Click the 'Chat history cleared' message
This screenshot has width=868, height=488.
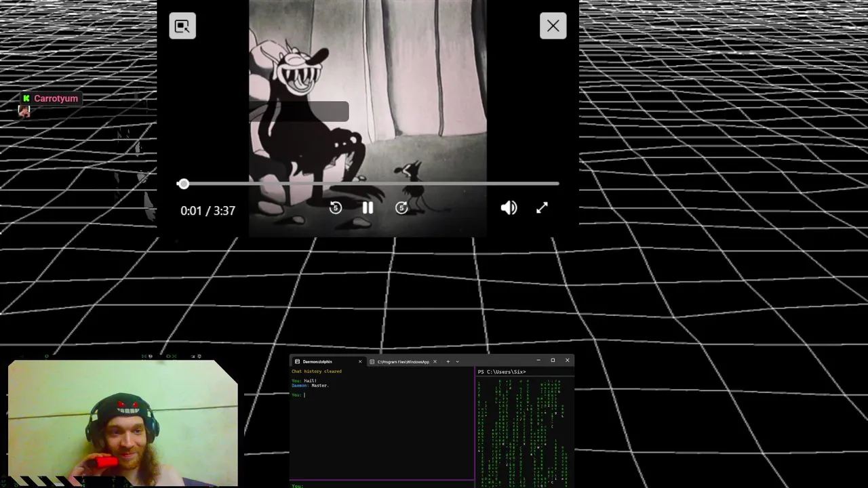click(x=317, y=371)
